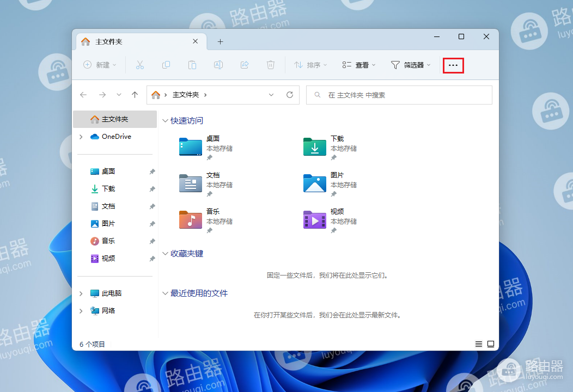The width and height of the screenshot is (573, 392).
Task: Click 主文件夹 breadcrumb in address bar
Action: click(186, 95)
